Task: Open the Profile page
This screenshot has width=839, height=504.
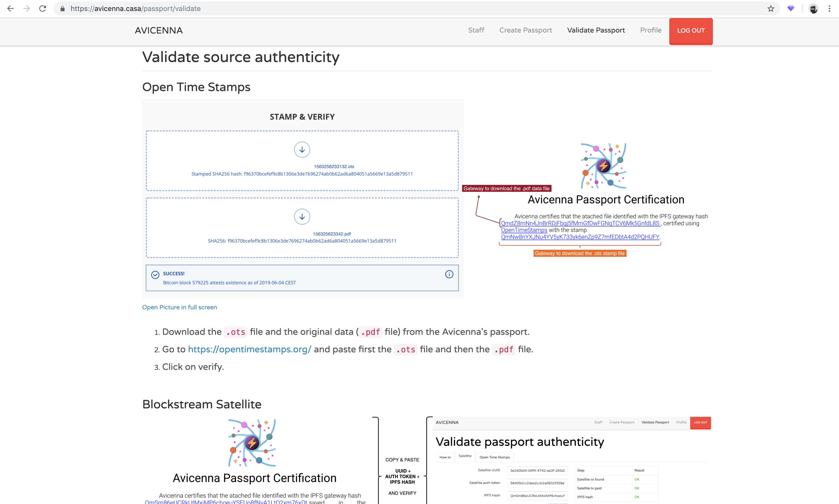Action: click(651, 30)
